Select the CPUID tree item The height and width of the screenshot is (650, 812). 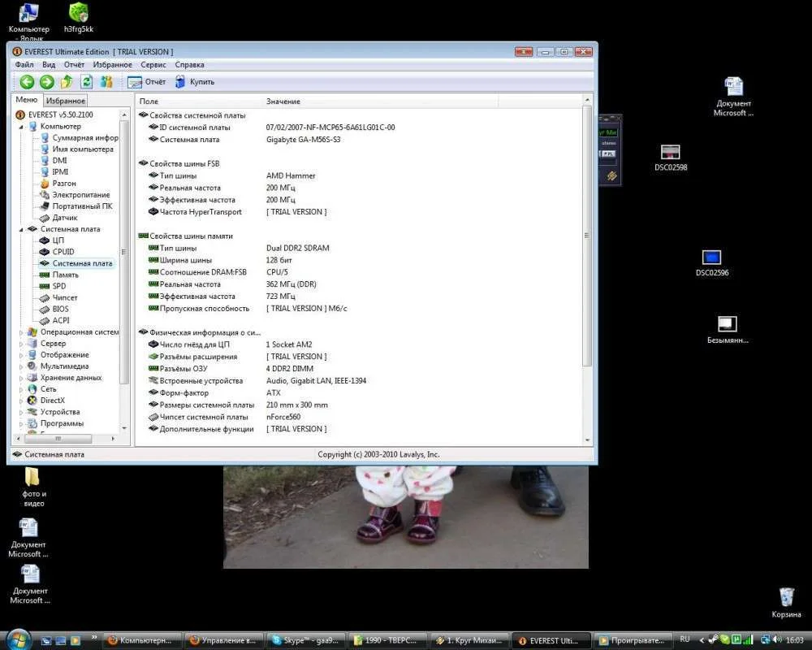pos(63,252)
